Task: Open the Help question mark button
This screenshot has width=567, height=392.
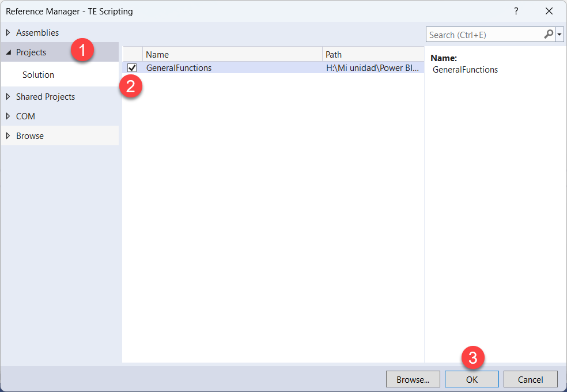Action: [516, 11]
